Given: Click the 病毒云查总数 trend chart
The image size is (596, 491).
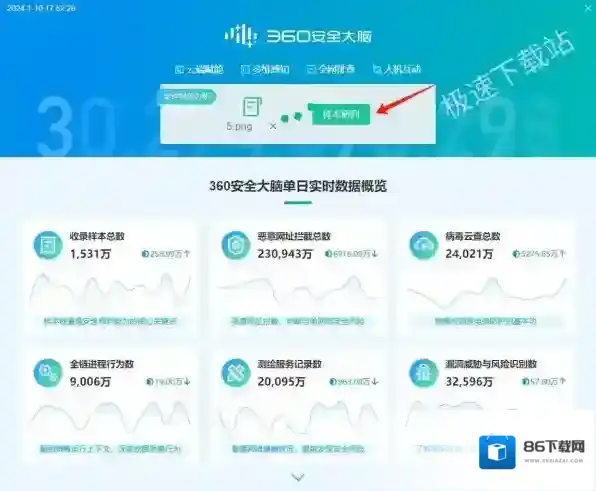Looking at the screenshot, I should (487, 293).
